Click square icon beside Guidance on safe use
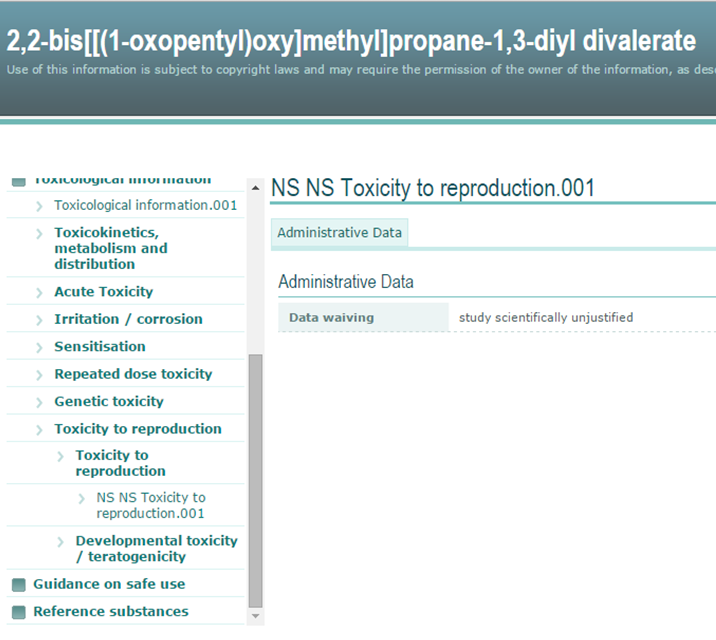Image resolution: width=716 pixels, height=640 pixels. [x=18, y=584]
